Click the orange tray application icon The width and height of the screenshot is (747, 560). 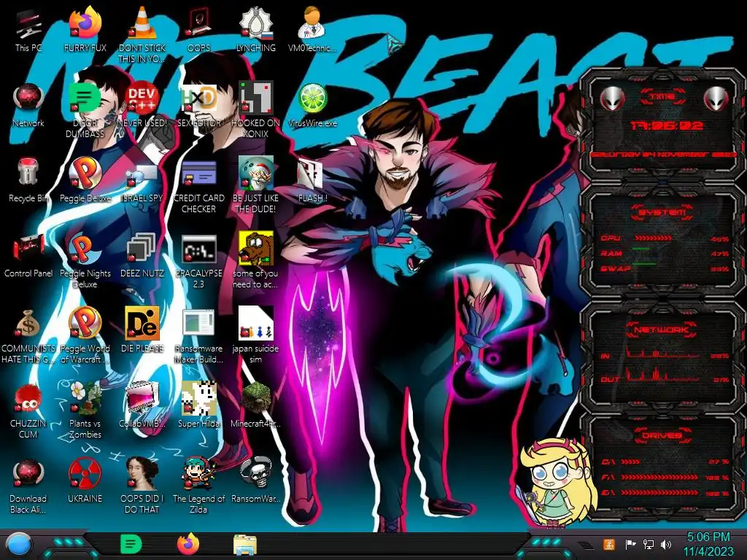point(609,544)
